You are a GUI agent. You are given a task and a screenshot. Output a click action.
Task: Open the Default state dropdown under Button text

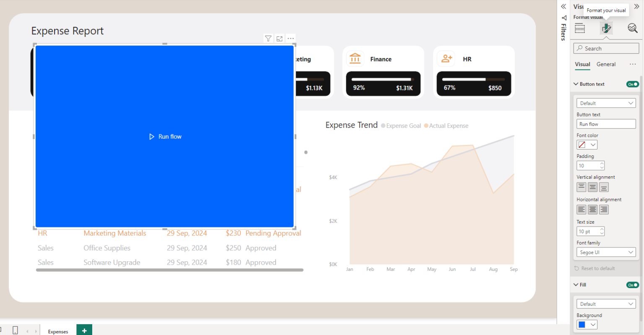click(606, 103)
